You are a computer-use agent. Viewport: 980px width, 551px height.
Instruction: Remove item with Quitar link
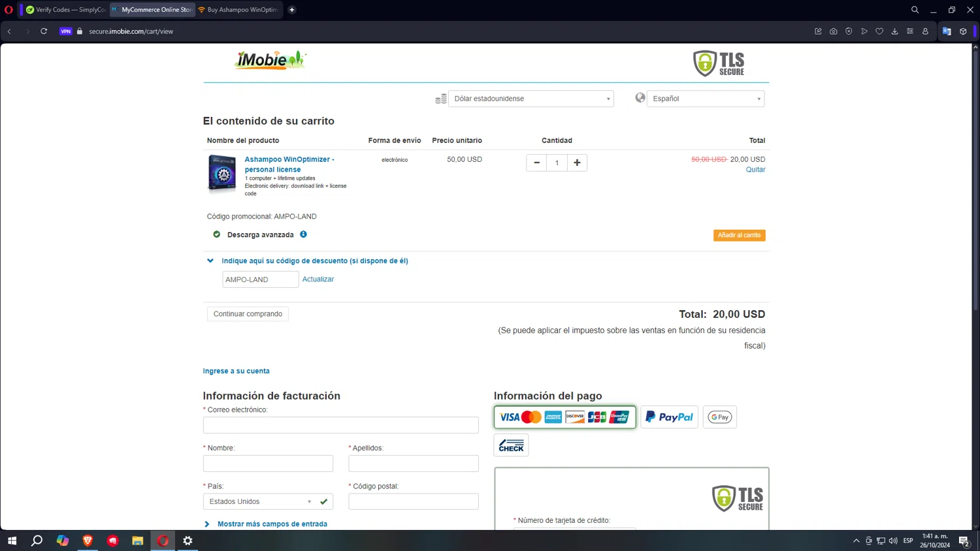pyautogui.click(x=755, y=170)
